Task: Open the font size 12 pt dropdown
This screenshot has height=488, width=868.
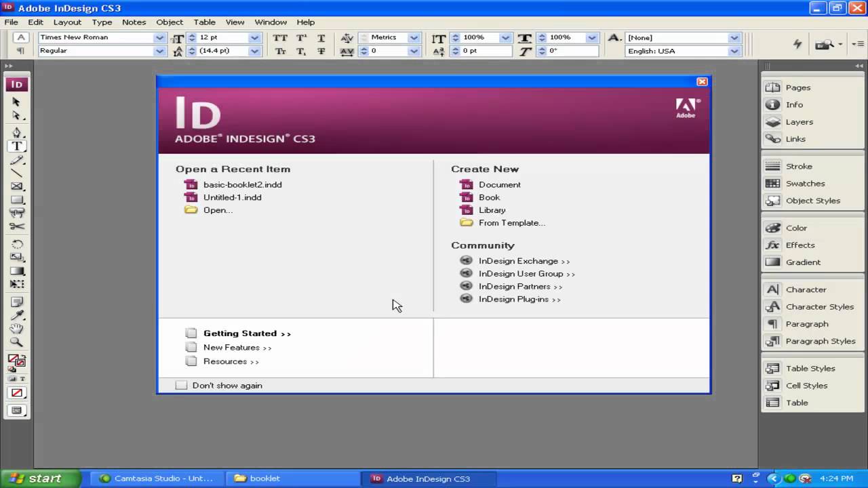Action: point(254,38)
